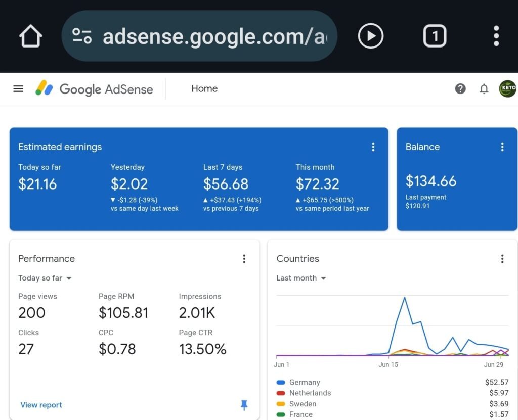Click the last payment amount $120.91
Screen dimensions: 518x420
pyautogui.click(x=417, y=206)
